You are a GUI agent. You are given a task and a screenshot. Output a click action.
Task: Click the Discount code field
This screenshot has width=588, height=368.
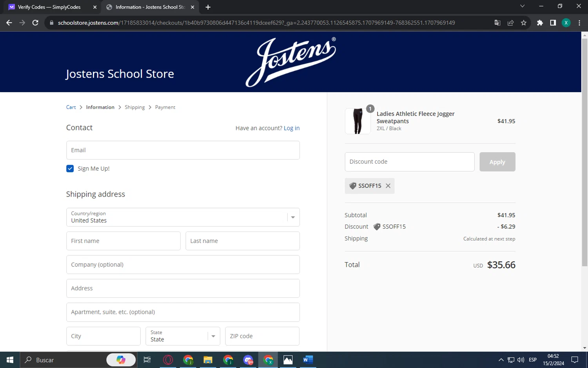tap(410, 162)
